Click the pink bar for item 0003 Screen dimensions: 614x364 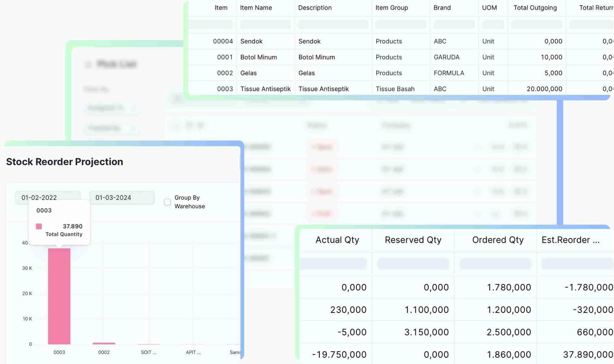pyautogui.click(x=59, y=296)
